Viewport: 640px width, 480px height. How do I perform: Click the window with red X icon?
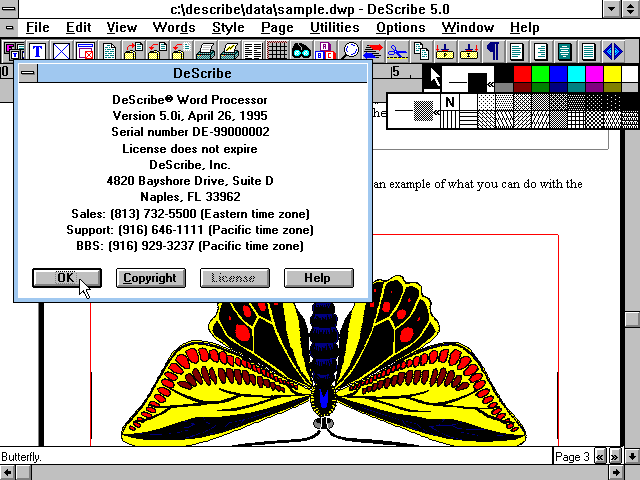tap(85, 51)
